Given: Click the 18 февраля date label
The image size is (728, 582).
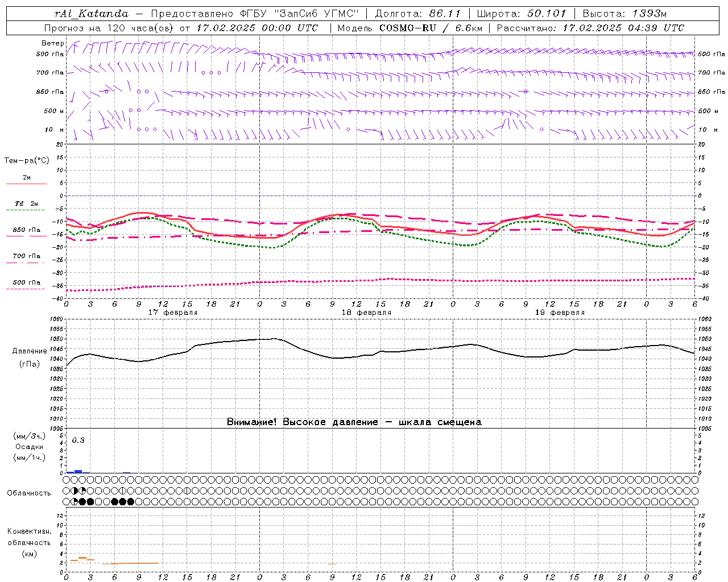Looking at the screenshot, I should click(x=366, y=313).
